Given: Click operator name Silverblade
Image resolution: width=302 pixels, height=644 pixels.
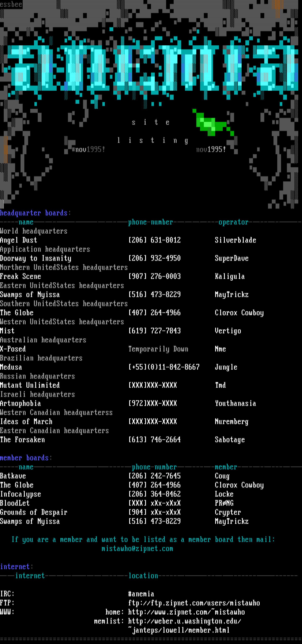Looking at the screenshot, I should click(x=235, y=240).
